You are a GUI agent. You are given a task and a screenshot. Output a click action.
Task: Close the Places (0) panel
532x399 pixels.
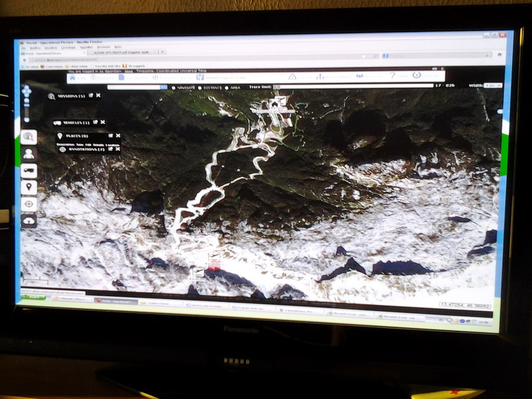pyautogui.click(x=118, y=136)
